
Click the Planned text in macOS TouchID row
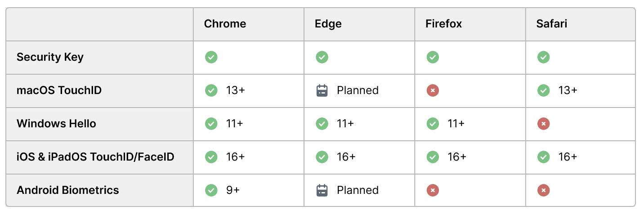click(x=358, y=90)
